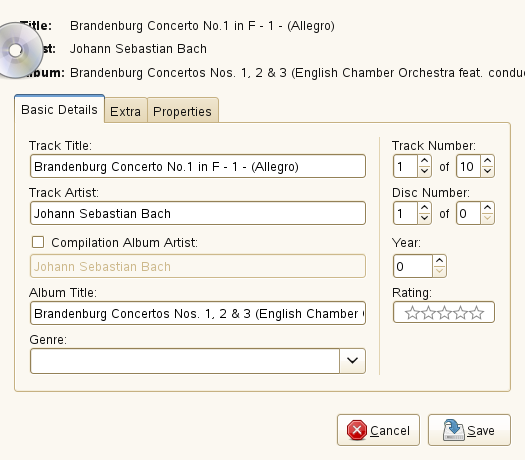Click the CD disc album icon

click(19, 51)
